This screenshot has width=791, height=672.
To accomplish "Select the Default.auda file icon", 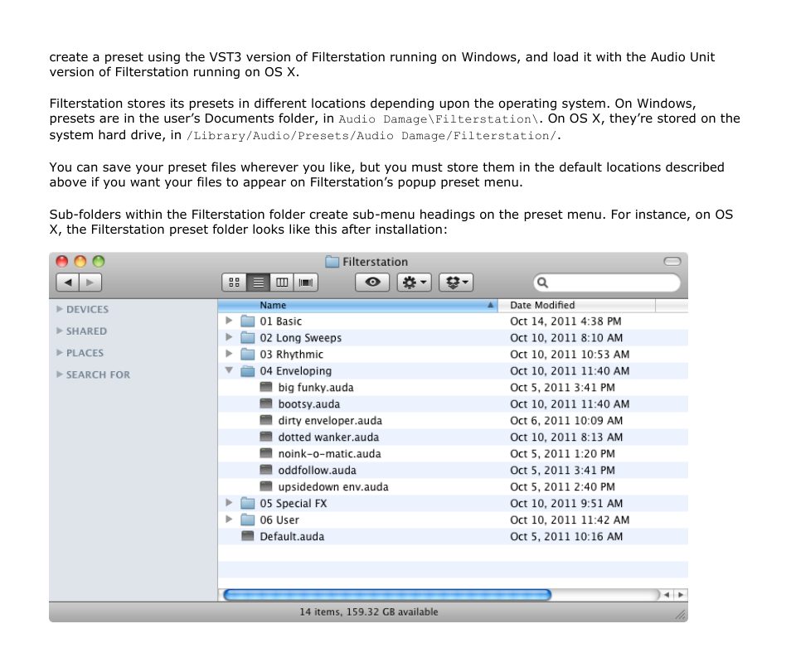I will (x=248, y=536).
